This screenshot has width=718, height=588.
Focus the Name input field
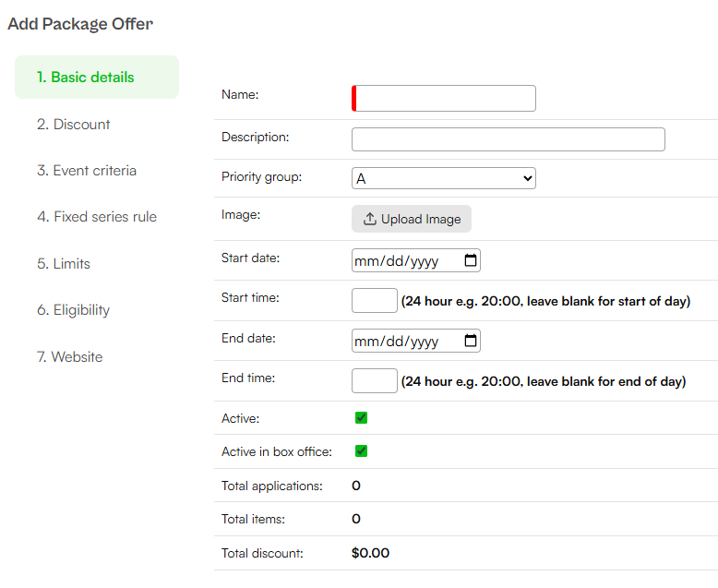pos(444,98)
